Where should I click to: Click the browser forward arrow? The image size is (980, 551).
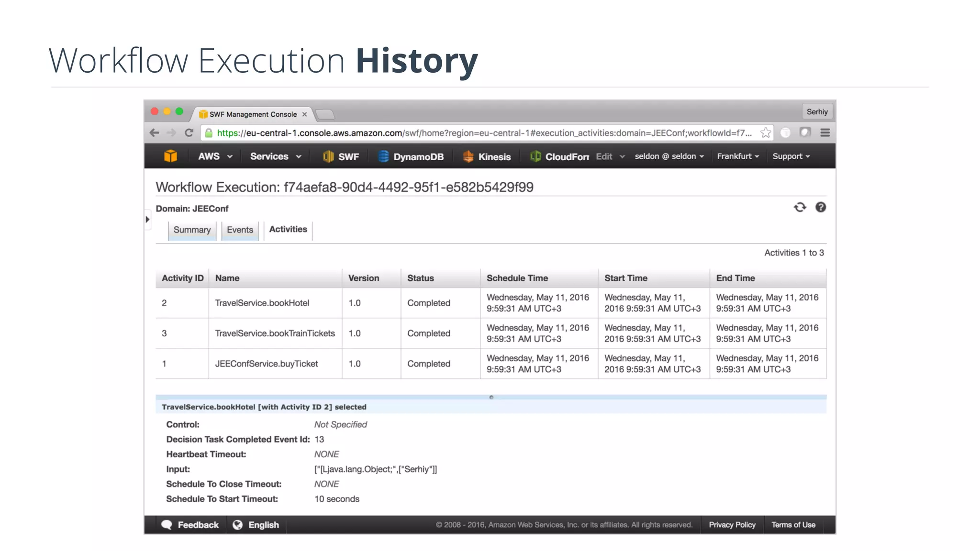click(171, 133)
